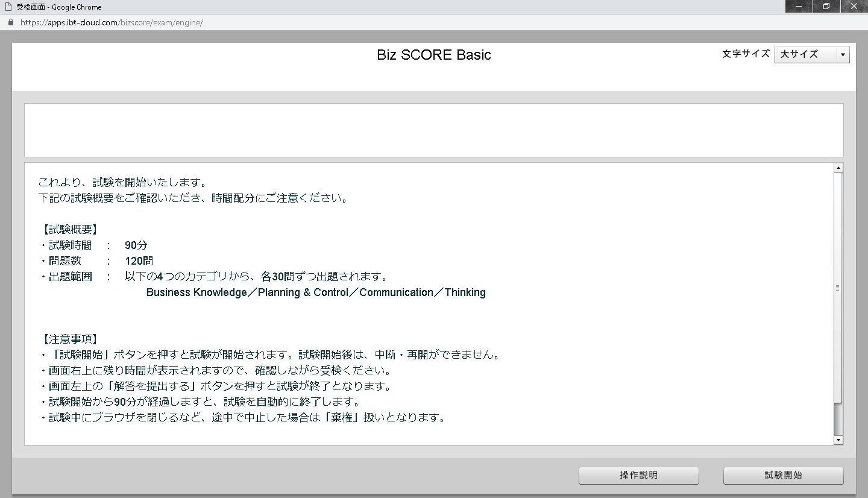Click the minimize window icon
Screen dimensions: 868x498
(798, 7)
